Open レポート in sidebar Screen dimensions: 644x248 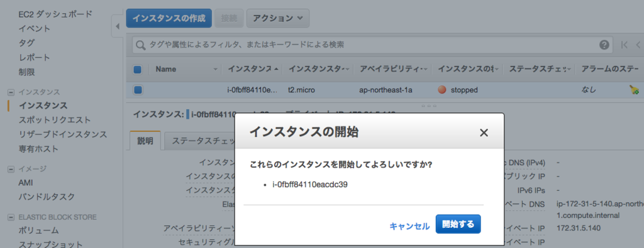coord(34,57)
